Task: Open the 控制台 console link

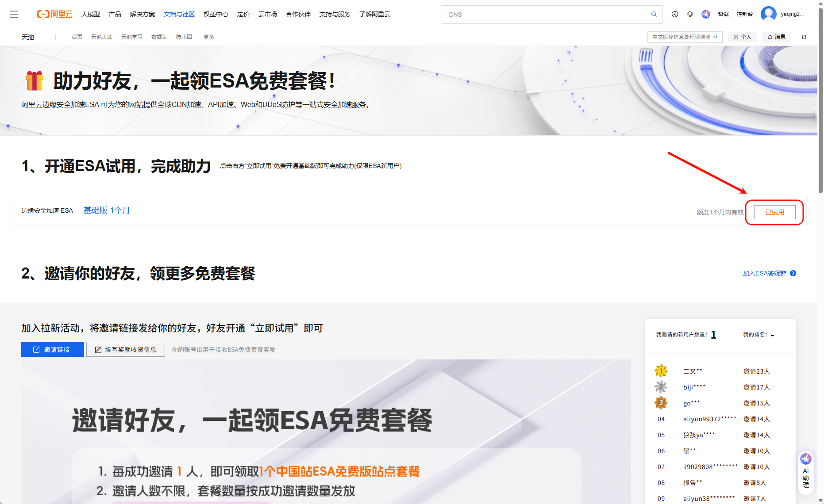Action: [745, 14]
